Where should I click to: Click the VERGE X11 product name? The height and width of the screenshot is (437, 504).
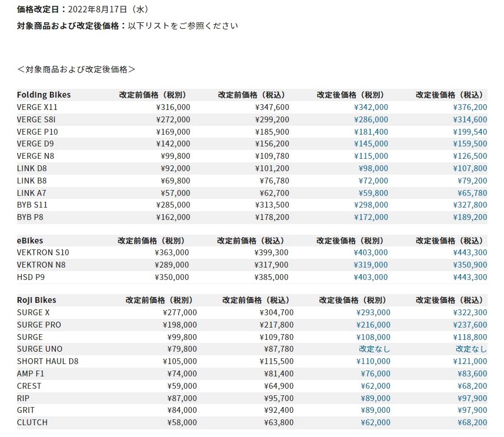tap(37, 107)
